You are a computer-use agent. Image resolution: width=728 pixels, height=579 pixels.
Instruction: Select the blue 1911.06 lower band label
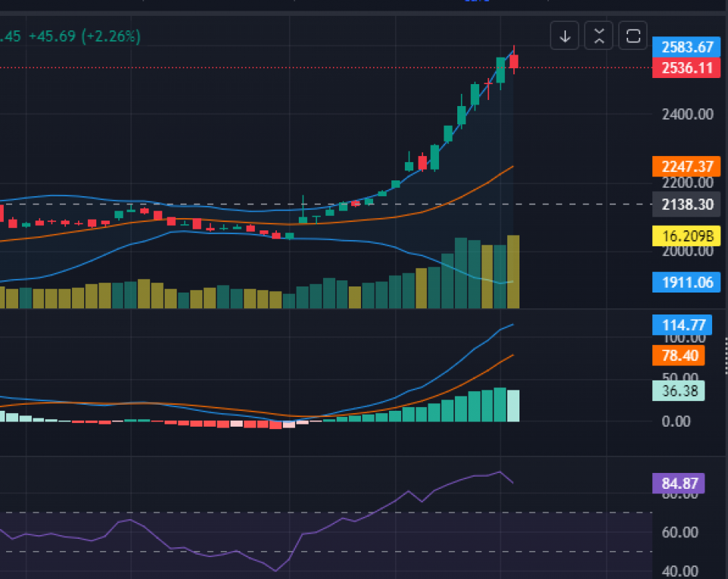[686, 283]
